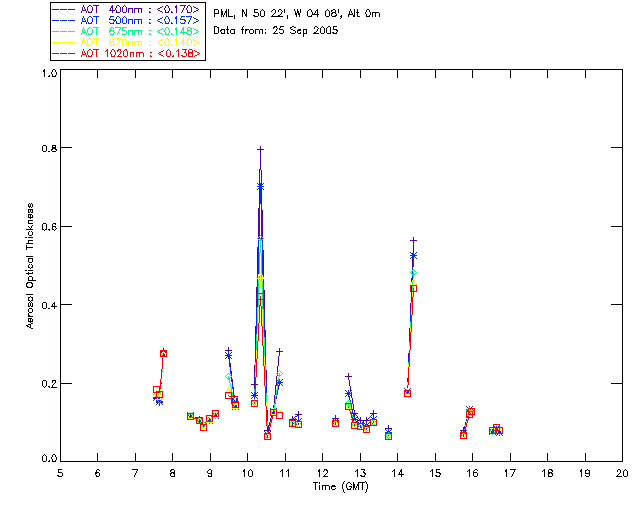Click the x-axis label 20
The width and height of the screenshot is (640, 512).
[622, 473]
